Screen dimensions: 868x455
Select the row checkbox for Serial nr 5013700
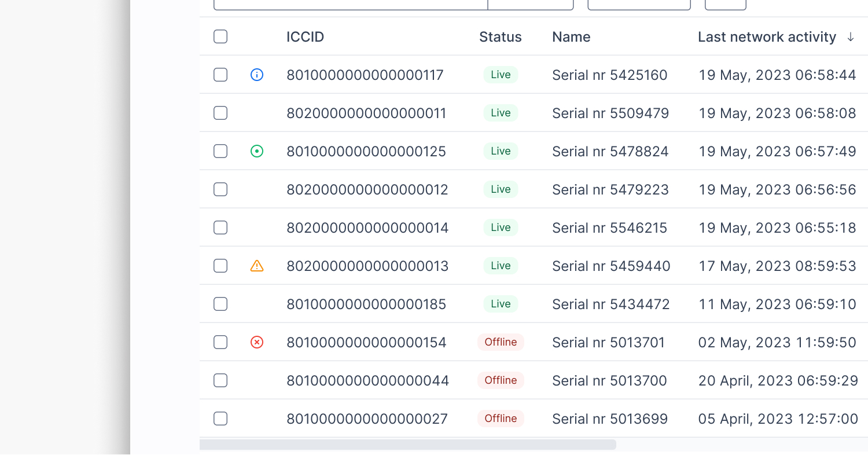pos(220,380)
